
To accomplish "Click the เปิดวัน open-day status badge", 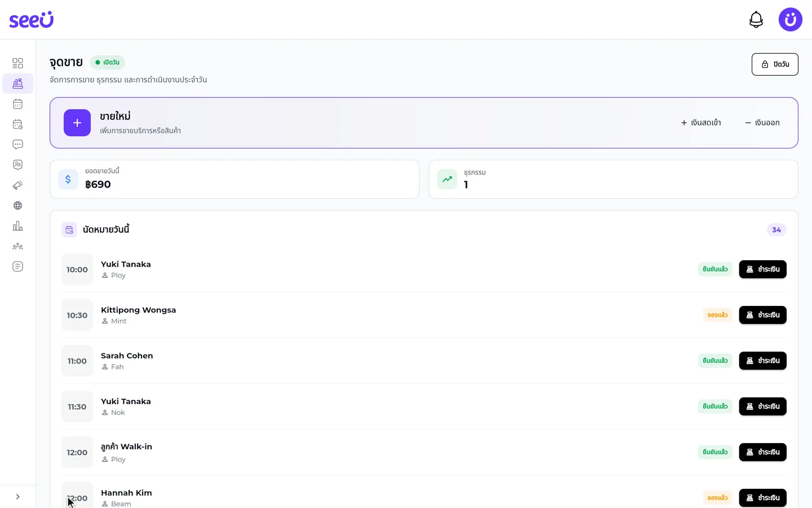I will point(107,62).
